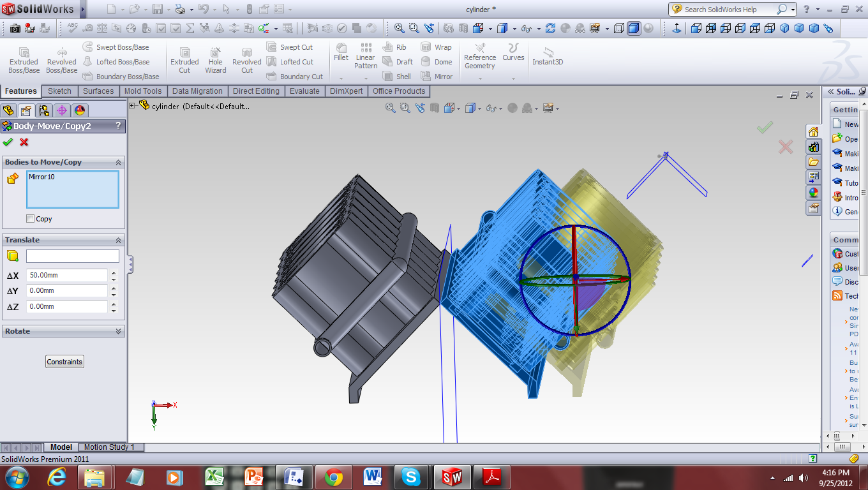
Task: Open the Linear Pattern dropdown arrow
Action: [x=366, y=78]
